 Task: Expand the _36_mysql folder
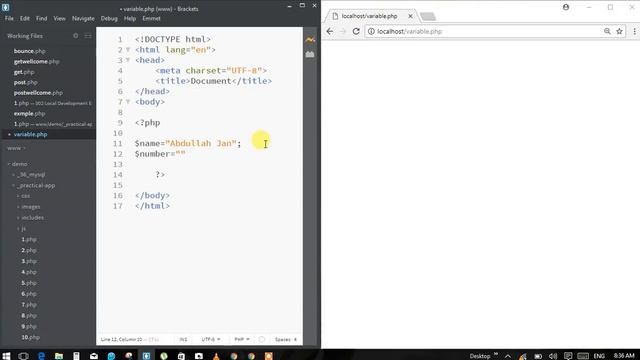pos(13,175)
